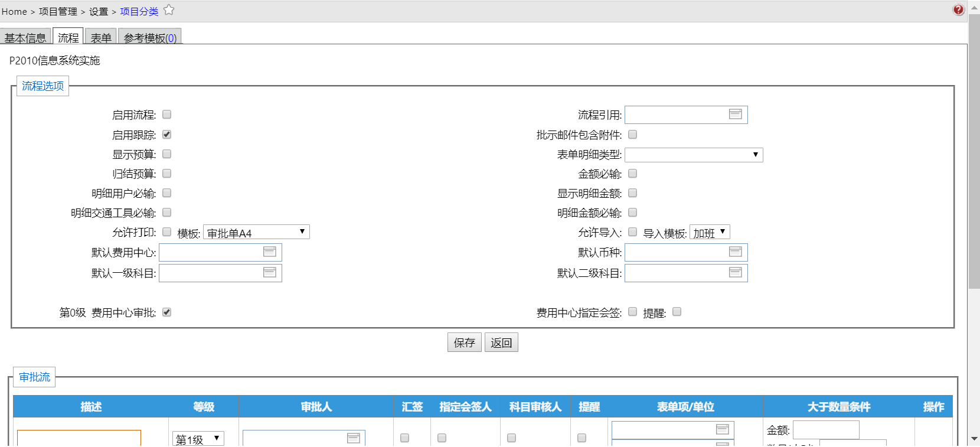Open 设置 breadcrumb link
The width and height of the screenshot is (980, 447).
coord(99,11)
